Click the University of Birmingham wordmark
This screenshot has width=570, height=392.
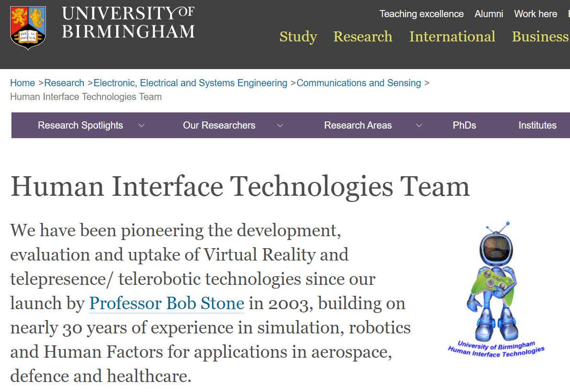click(x=128, y=22)
